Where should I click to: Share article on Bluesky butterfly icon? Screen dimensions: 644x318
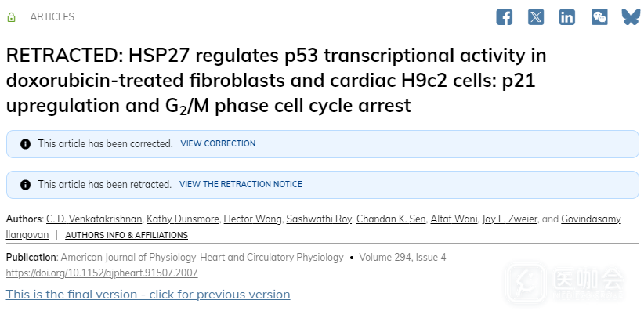click(631, 17)
